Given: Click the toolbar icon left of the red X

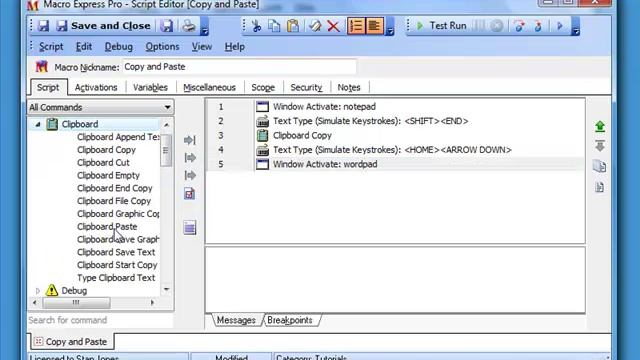Looking at the screenshot, I should point(315,26).
